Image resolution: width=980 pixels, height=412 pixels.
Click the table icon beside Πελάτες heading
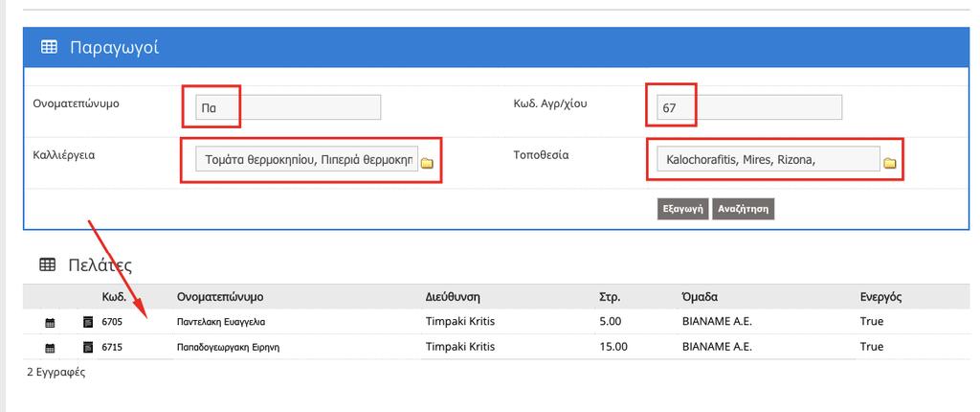[x=47, y=264]
